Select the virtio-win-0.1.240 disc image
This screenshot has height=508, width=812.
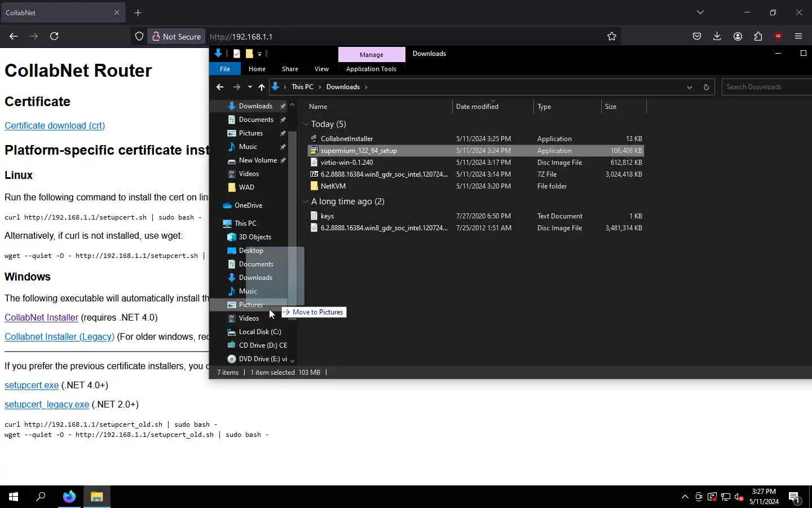(475, 163)
